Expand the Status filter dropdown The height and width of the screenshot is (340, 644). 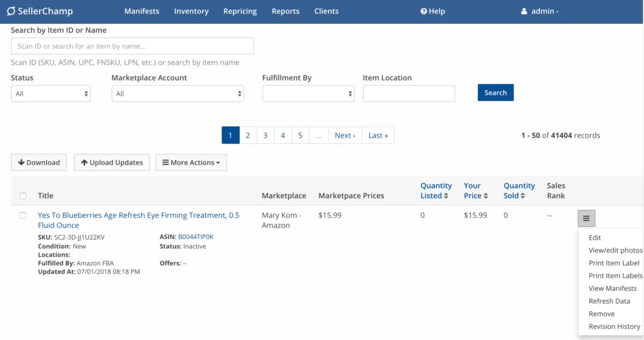click(x=50, y=94)
